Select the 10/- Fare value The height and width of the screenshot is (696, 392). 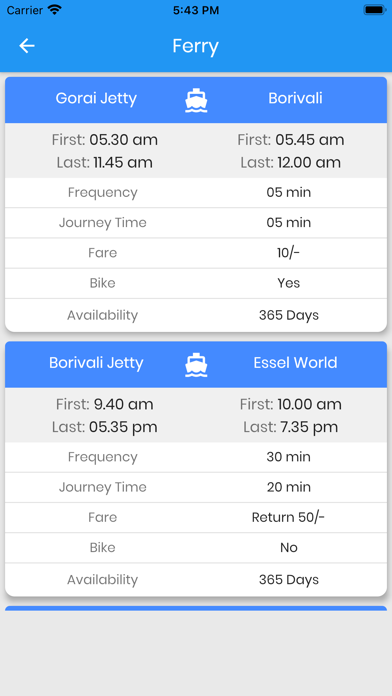[289, 253]
